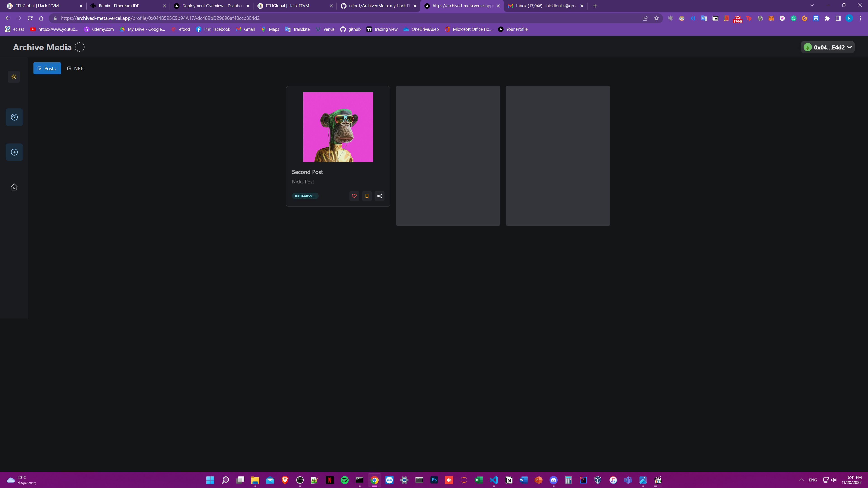The width and height of the screenshot is (868, 488).
Task: Select the Posts tab
Action: [47, 68]
